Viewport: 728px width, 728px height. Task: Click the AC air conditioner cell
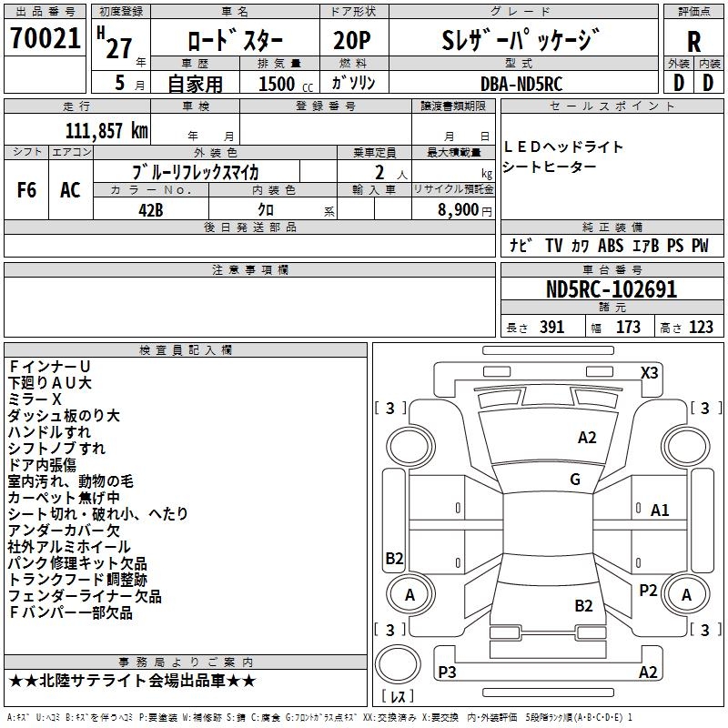click(70, 190)
